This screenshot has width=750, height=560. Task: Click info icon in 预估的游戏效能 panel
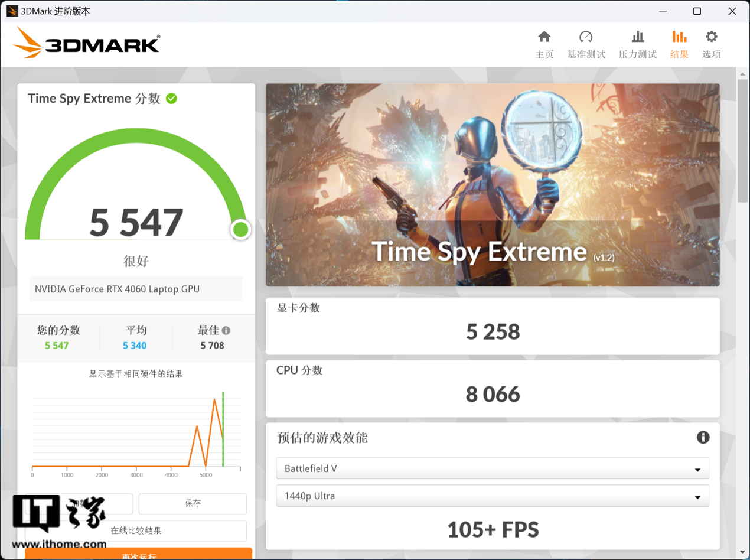703,437
